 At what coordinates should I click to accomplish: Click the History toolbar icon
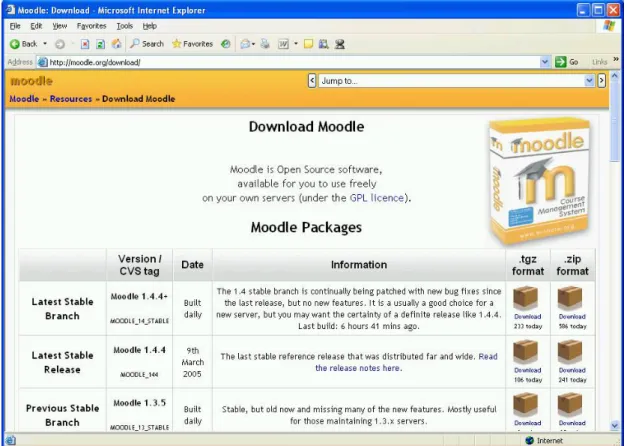tap(226, 44)
